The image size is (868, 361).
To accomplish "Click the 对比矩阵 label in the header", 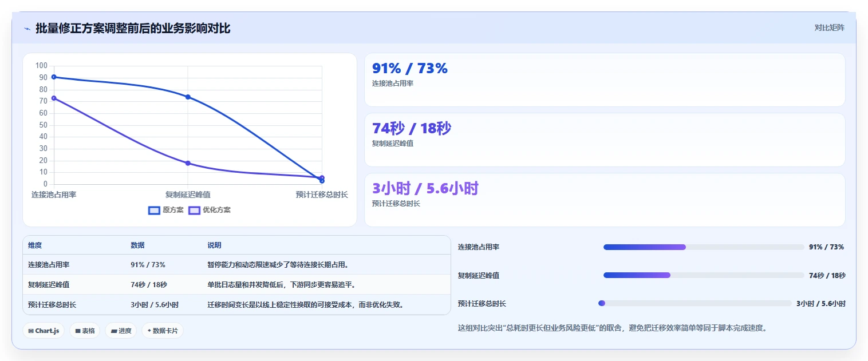I will [829, 27].
